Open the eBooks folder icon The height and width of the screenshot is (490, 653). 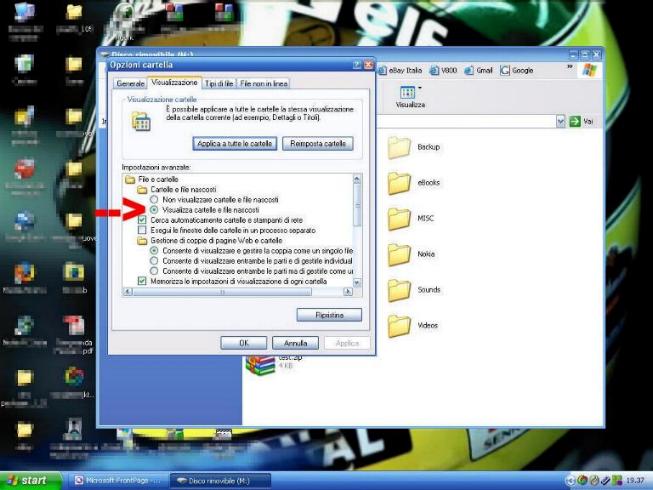click(x=399, y=183)
